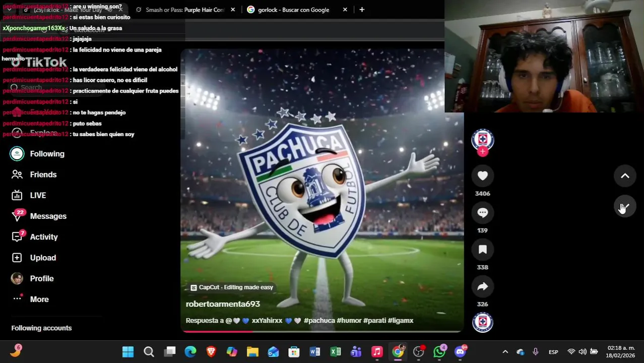Open the Following feed in TikTok sidebar

pyautogui.click(x=38, y=154)
